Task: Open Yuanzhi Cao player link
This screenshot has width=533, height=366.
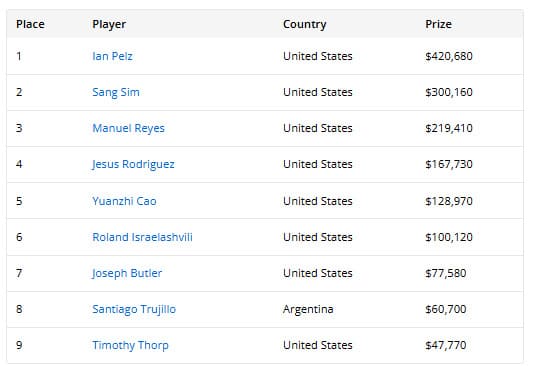Action: click(x=124, y=201)
